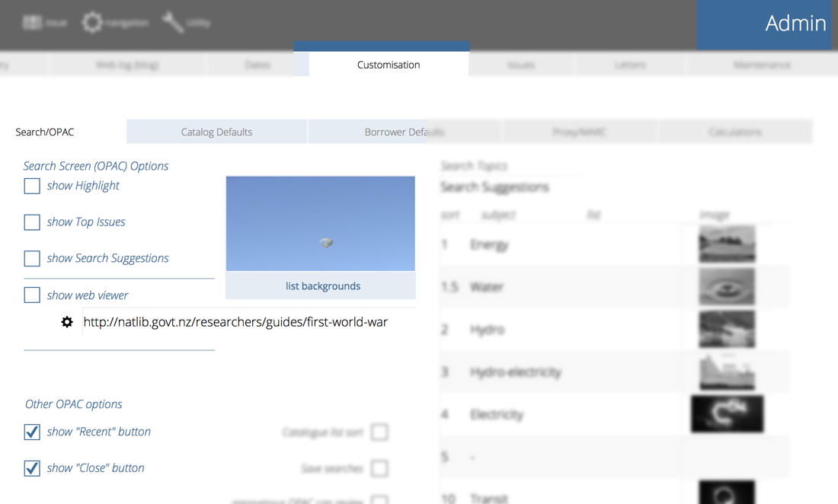This screenshot has width=838, height=504.
Task: Click the Utility wrench icon
Action: pos(173,23)
